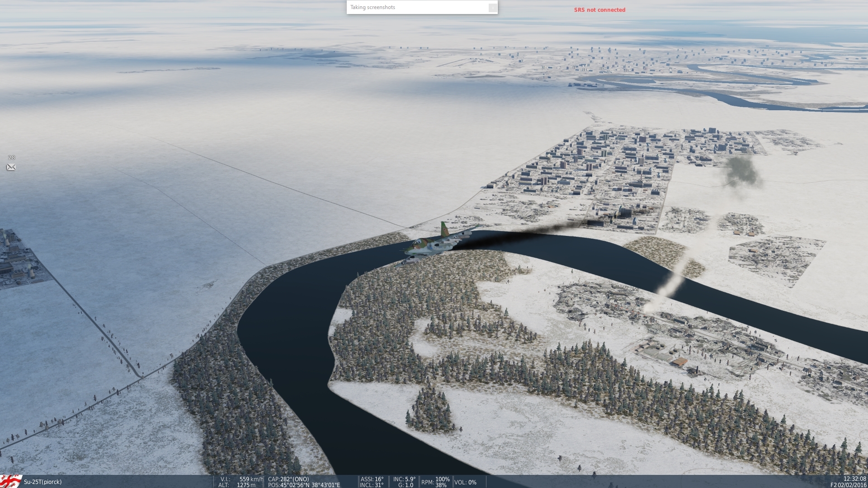Screen dimensions: 868x488
Task: Click the Taking screenshots notification text
Action: [x=373, y=7]
